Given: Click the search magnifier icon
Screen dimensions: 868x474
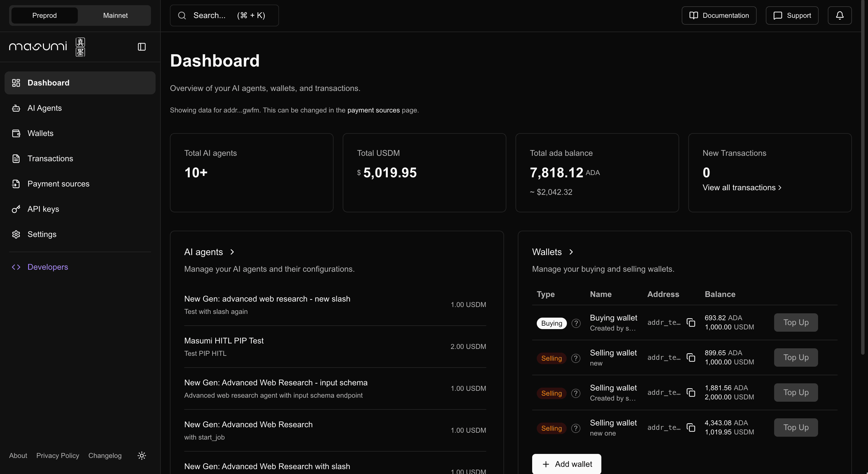Looking at the screenshot, I should point(182,15).
